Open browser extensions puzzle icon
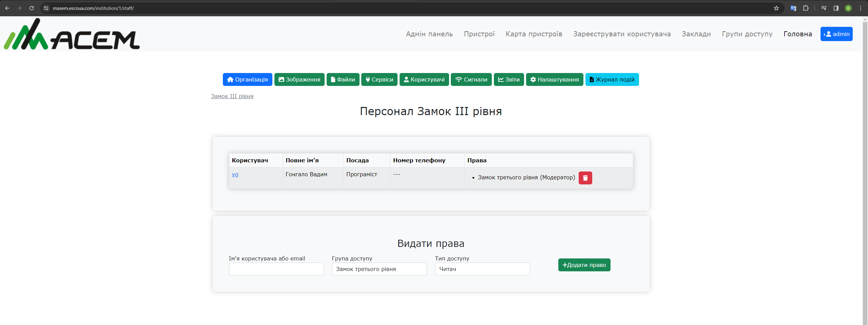The height and width of the screenshot is (325, 868). pyautogui.click(x=806, y=8)
